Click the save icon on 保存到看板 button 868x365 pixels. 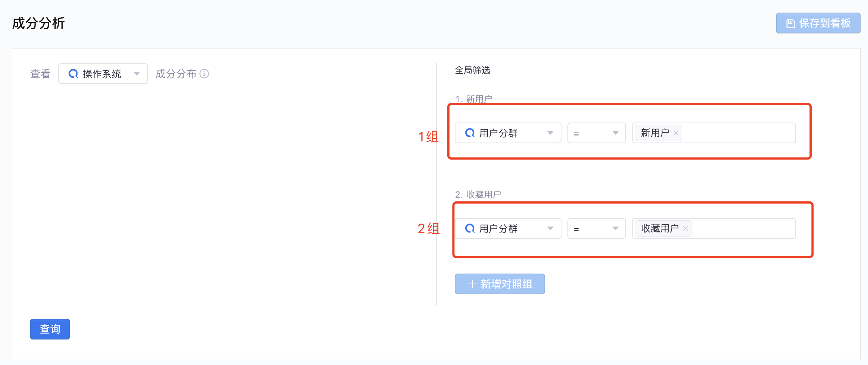(791, 23)
